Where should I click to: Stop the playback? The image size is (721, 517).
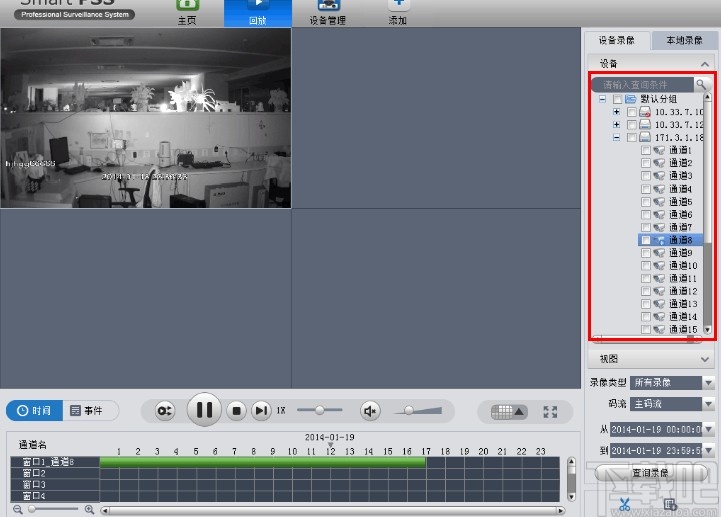(236, 410)
